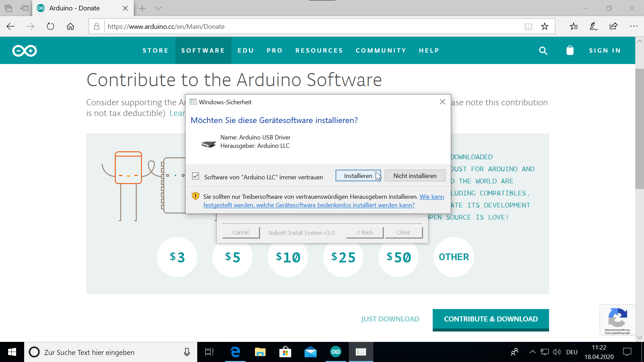Show hidden system tray icons chevron
This screenshot has height=362, width=644.
point(532,352)
